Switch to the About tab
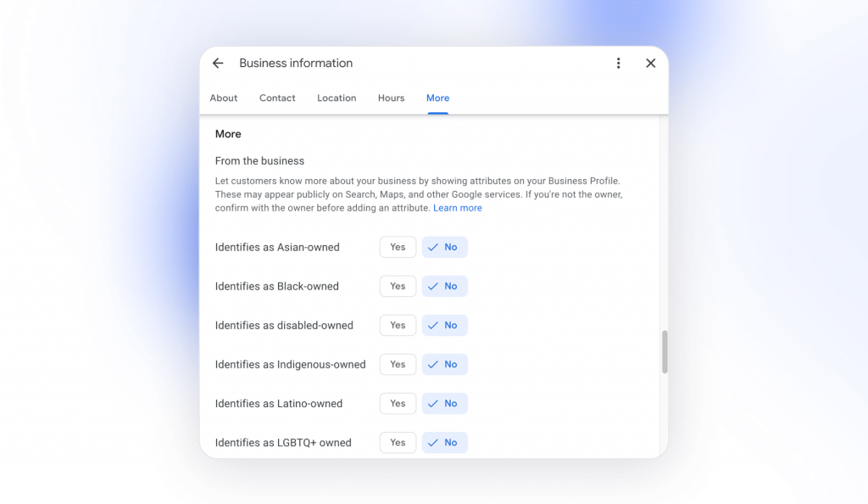Image resolution: width=868 pixels, height=504 pixels. [x=224, y=98]
